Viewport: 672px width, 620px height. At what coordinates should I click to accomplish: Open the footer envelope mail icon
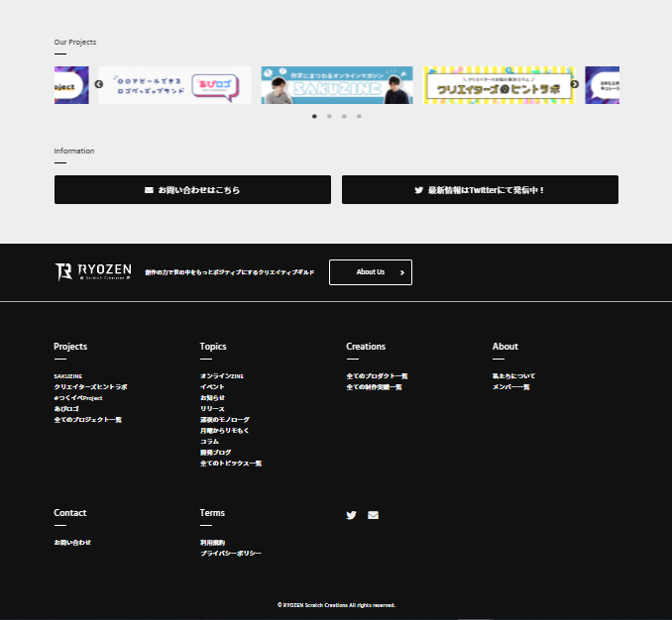[373, 515]
